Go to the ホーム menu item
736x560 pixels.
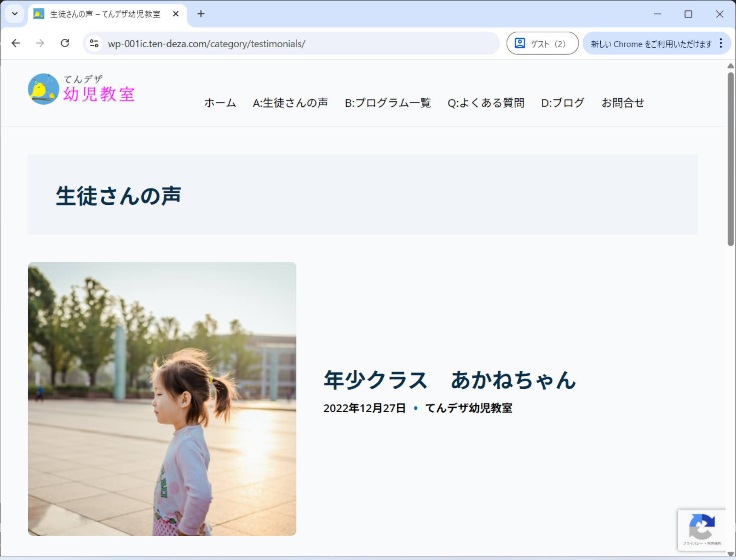click(220, 103)
